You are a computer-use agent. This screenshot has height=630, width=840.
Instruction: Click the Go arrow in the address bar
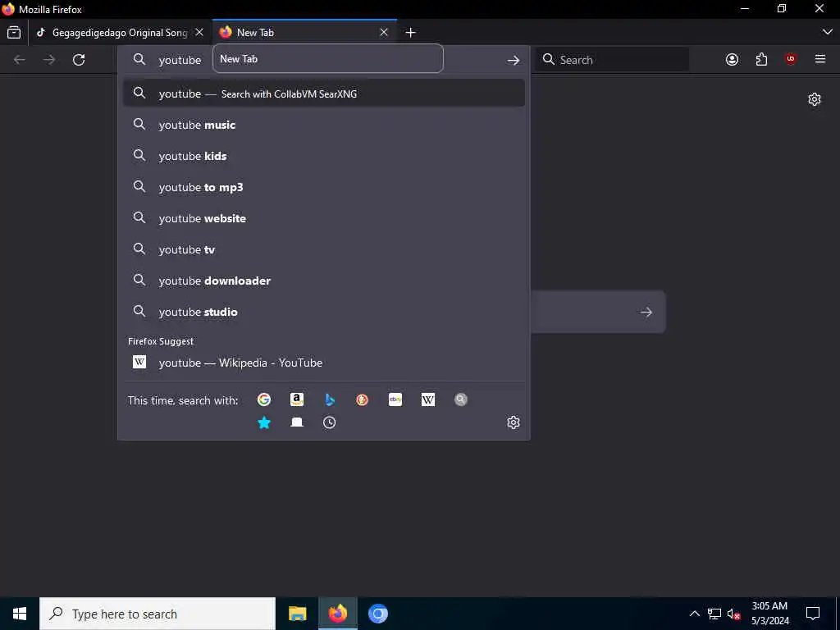click(x=514, y=60)
